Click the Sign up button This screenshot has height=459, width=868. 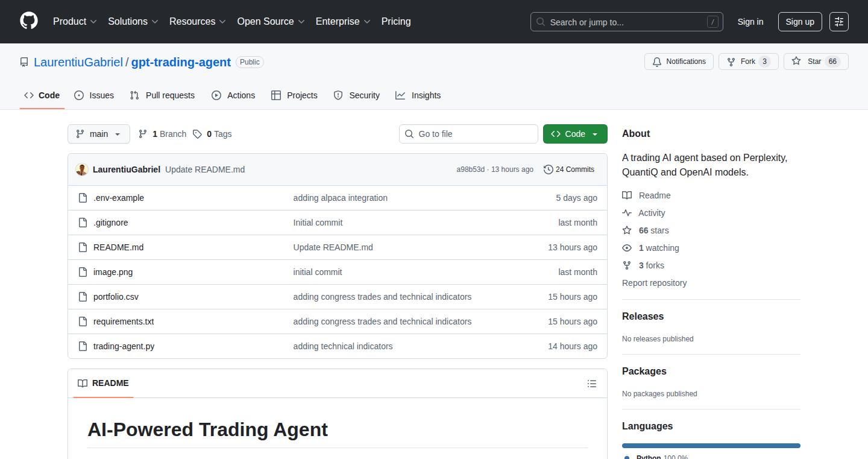pos(800,22)
